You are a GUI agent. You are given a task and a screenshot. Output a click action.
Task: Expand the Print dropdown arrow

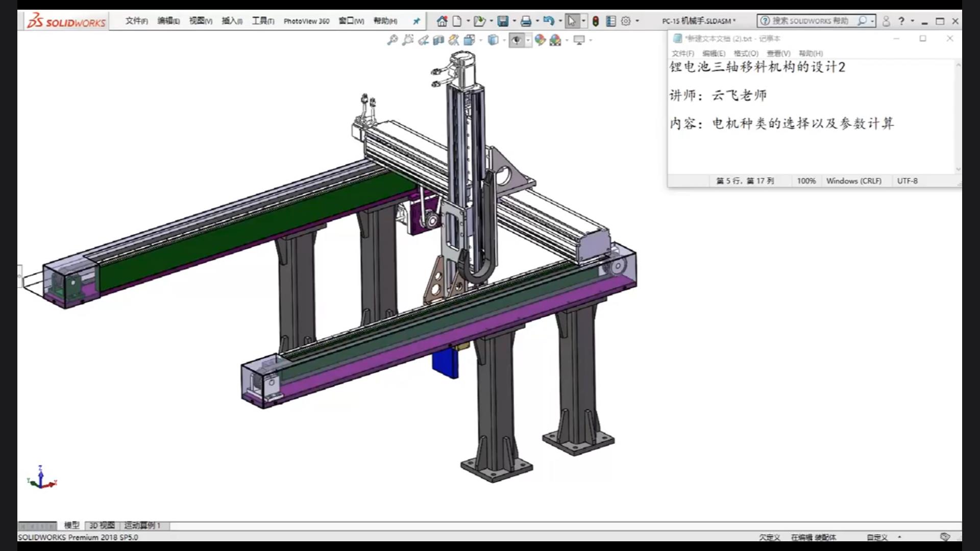pyautogui.click(x=537, y=21)
